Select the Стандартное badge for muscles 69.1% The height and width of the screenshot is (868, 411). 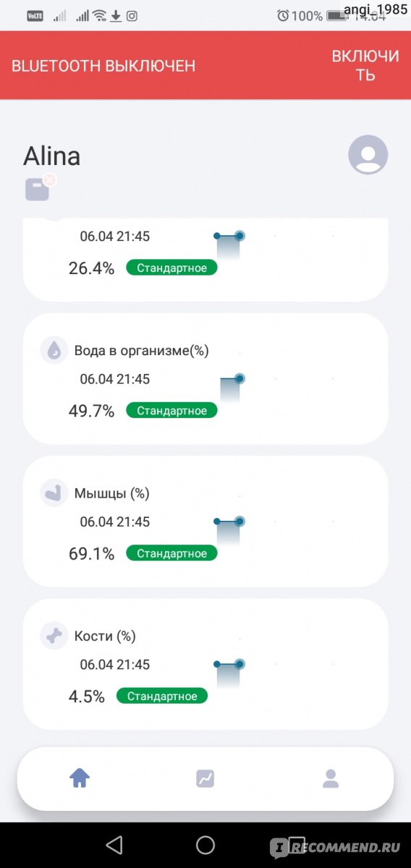171,553
